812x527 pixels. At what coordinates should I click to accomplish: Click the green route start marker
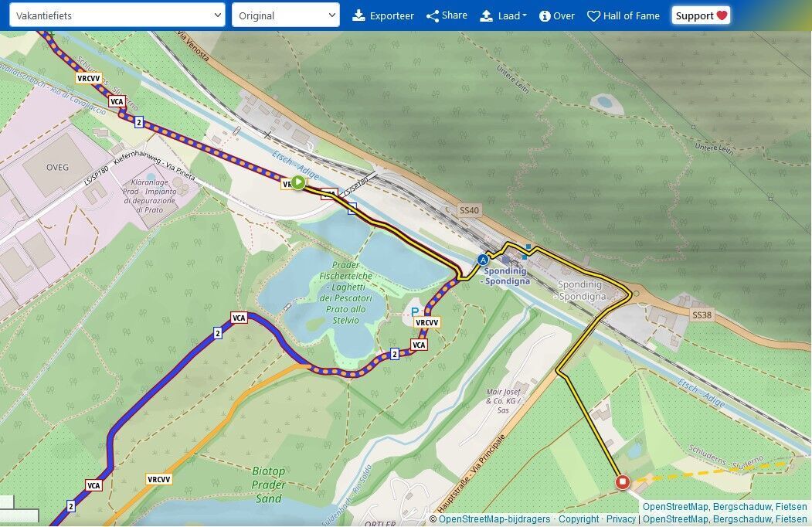pos(297,183)
